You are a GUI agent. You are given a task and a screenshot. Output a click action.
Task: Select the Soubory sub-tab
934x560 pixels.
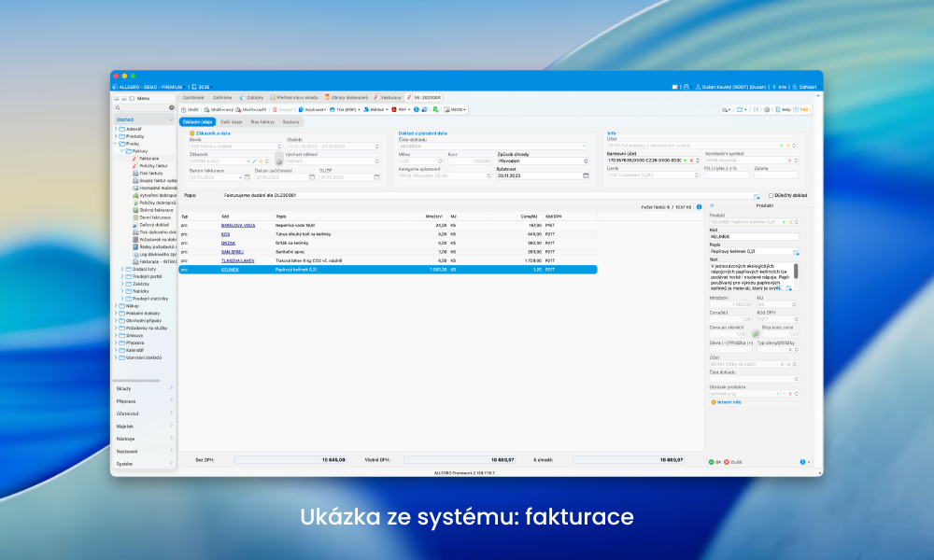291,122
